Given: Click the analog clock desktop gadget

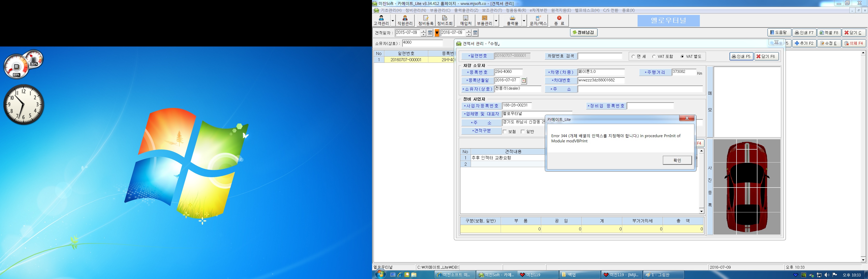Looking at the screenshot, I should pos(24,104).
